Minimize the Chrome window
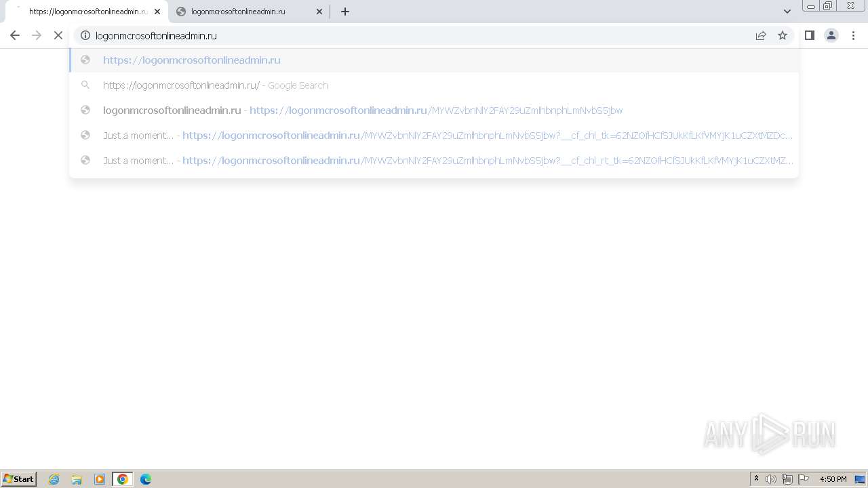 pos(811,6)
